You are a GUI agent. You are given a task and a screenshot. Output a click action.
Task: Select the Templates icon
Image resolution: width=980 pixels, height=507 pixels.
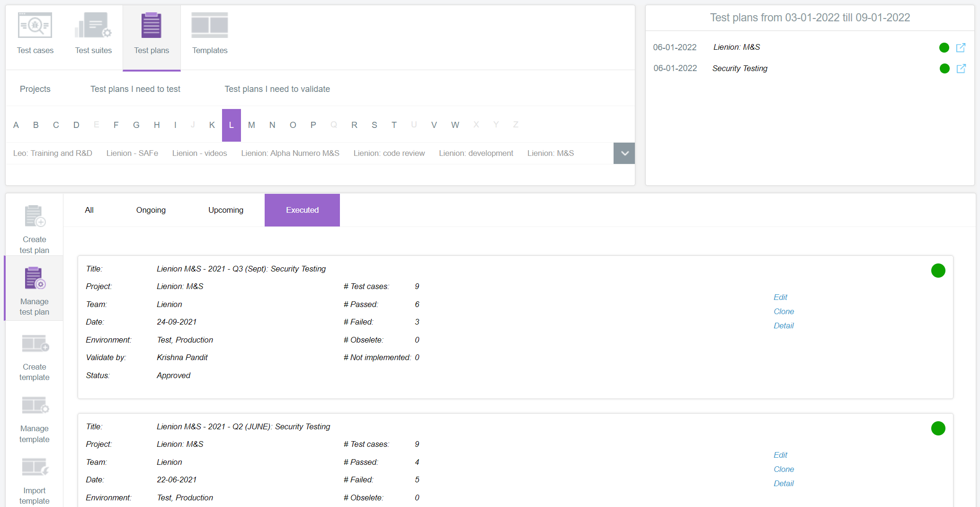click(x=210, y=26)
